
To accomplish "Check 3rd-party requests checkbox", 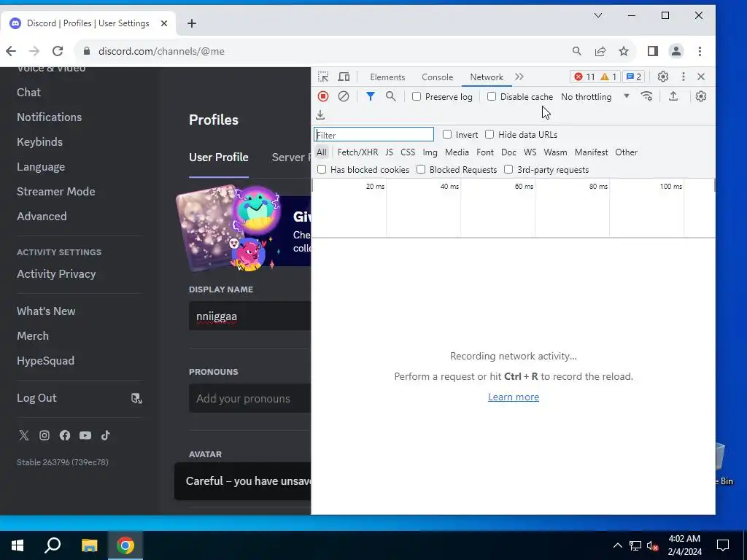I will click(x=508, y=169).
